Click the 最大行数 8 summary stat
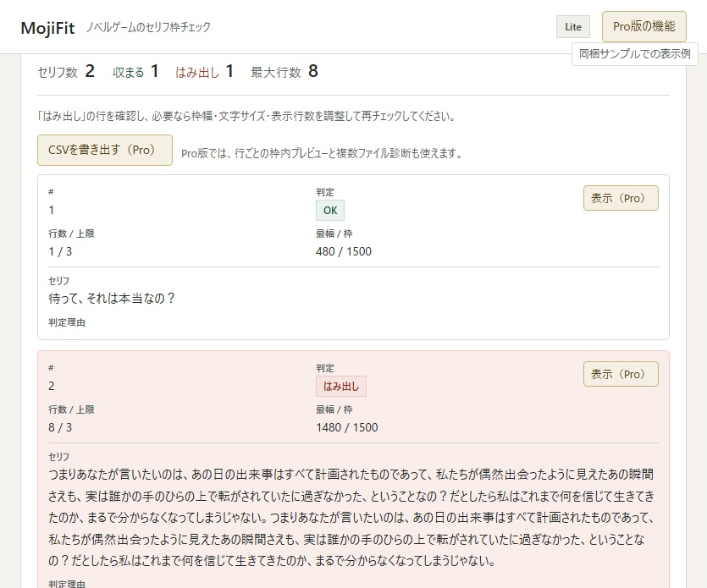This screenshot has height=588, width=707. pos(284,71)
